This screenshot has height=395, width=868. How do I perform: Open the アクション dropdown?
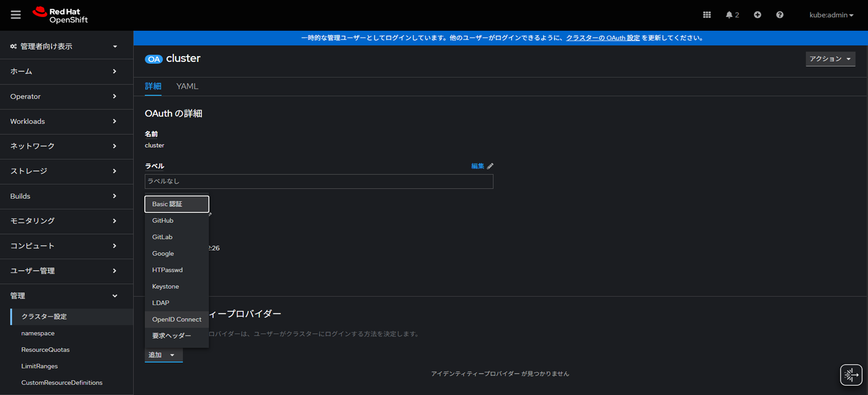pyautogui.click(x=830, y=59)
